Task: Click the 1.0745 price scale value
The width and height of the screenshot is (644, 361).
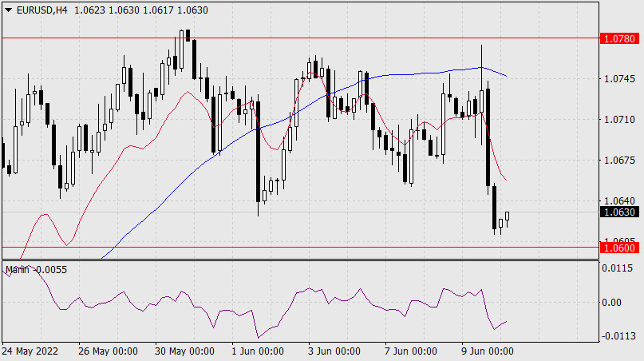Action: tap(619, 78)
